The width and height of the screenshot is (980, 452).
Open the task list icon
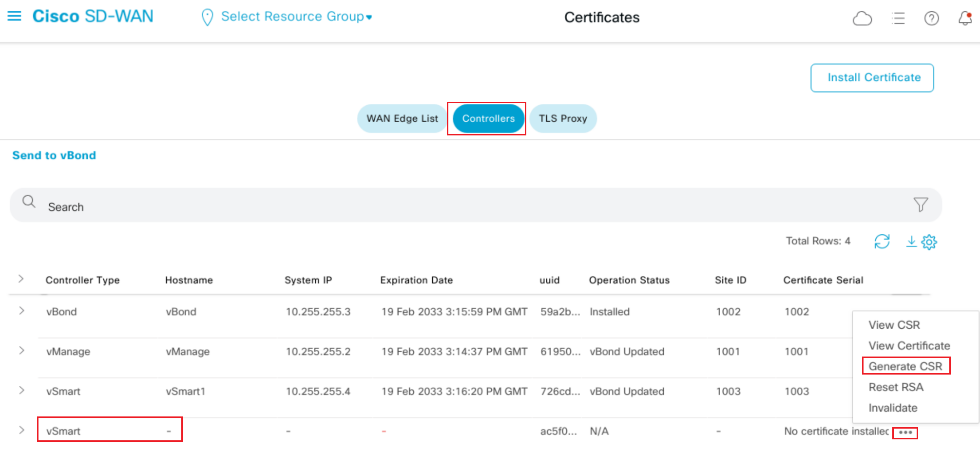point(898,19)
